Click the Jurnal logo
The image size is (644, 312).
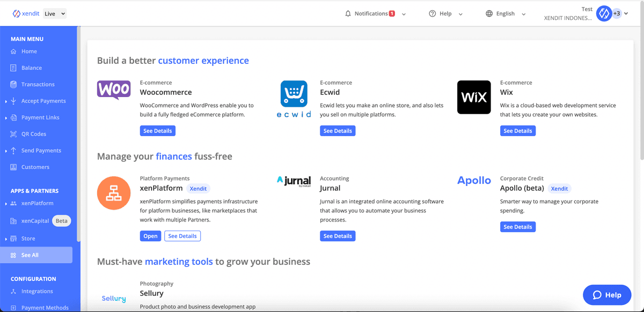pos(294,181)
